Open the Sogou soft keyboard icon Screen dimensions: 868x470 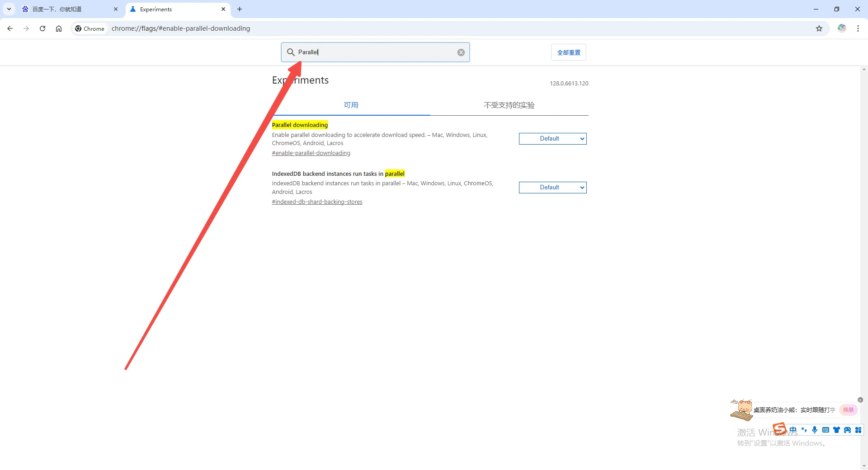click(826, 430)
